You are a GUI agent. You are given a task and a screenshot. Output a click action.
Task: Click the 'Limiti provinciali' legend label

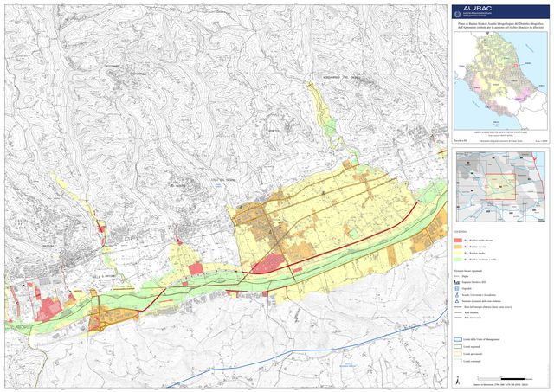[x=473, y=354]
